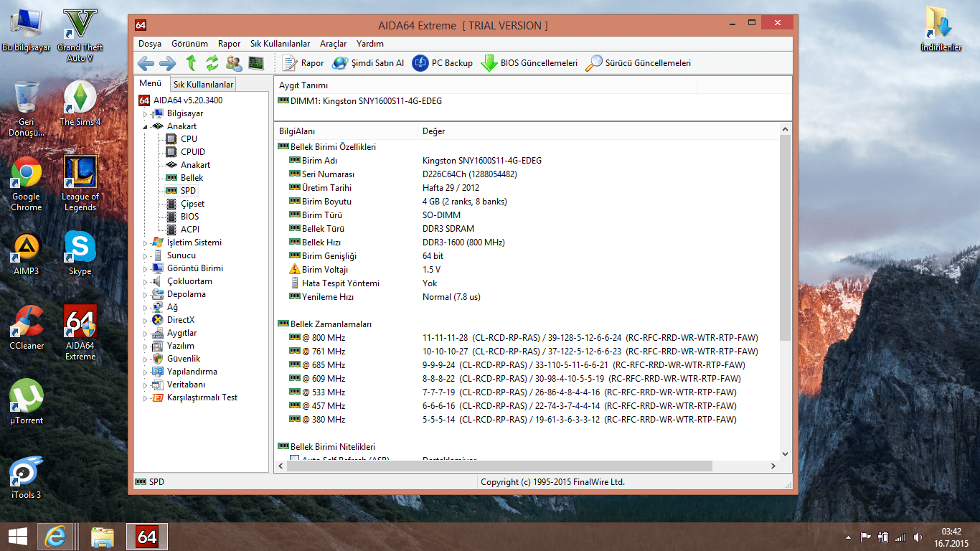Click Şimdi Satın Al in the toolbar
The width and height of the screenshot is (980, 551).
[x=368, y=63]
